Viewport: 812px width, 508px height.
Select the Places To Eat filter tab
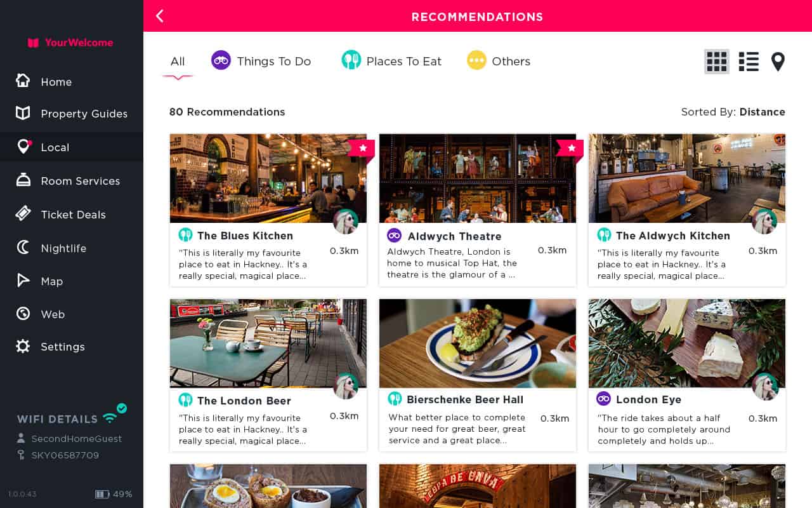(391, 61)
